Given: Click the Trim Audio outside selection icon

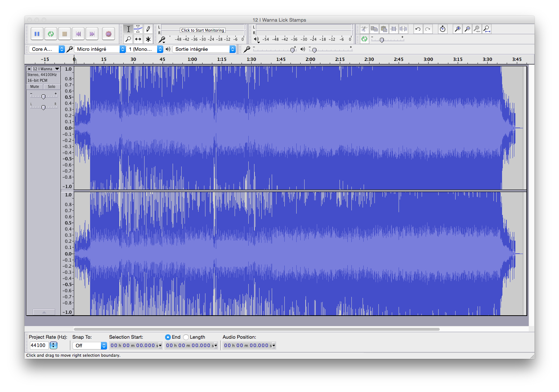Looking at the screenshot, I should 394,29.
